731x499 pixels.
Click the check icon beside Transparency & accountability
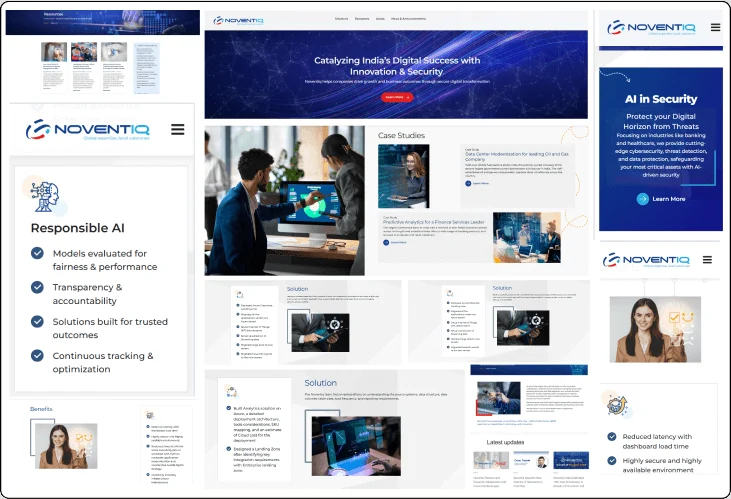tap(37, 287)
